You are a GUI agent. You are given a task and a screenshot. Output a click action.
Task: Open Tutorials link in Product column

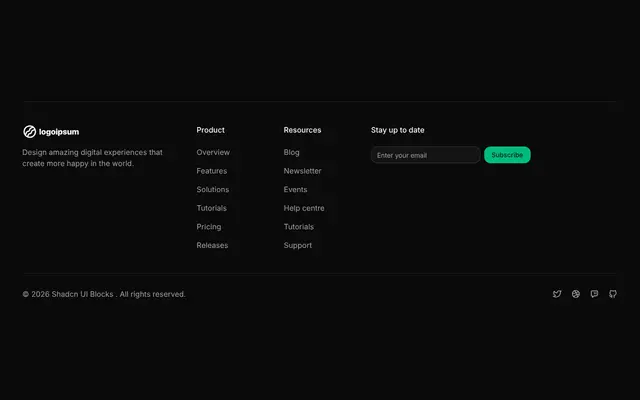click(211, 208)
